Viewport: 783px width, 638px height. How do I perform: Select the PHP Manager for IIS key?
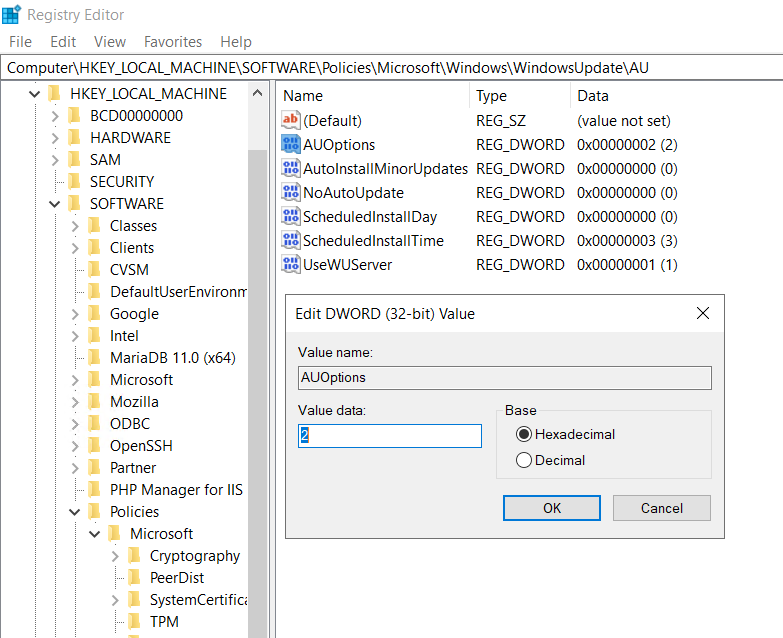tap(176, 490)
